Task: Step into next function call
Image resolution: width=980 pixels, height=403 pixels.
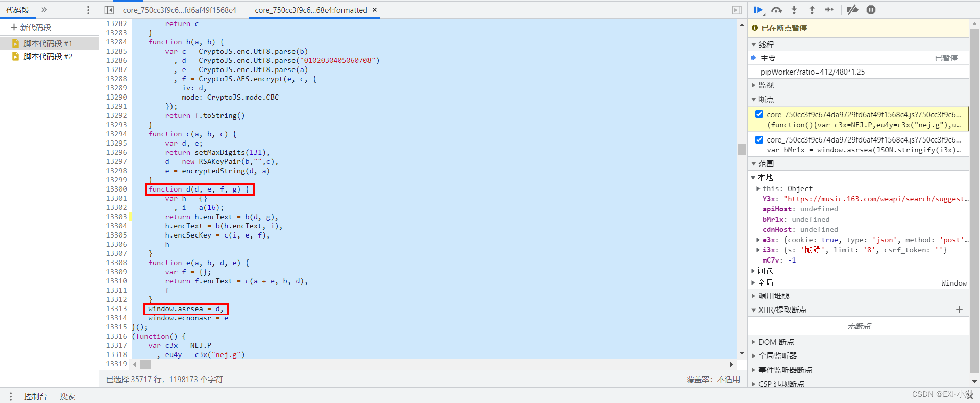Action: point(794,10)
